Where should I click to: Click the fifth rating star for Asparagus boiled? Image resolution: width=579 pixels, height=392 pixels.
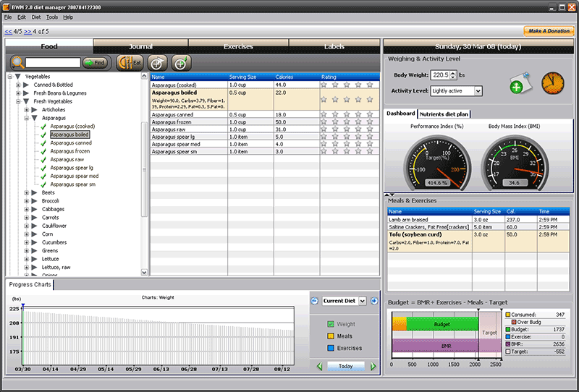pyautogui.click(x=370, y=99)
